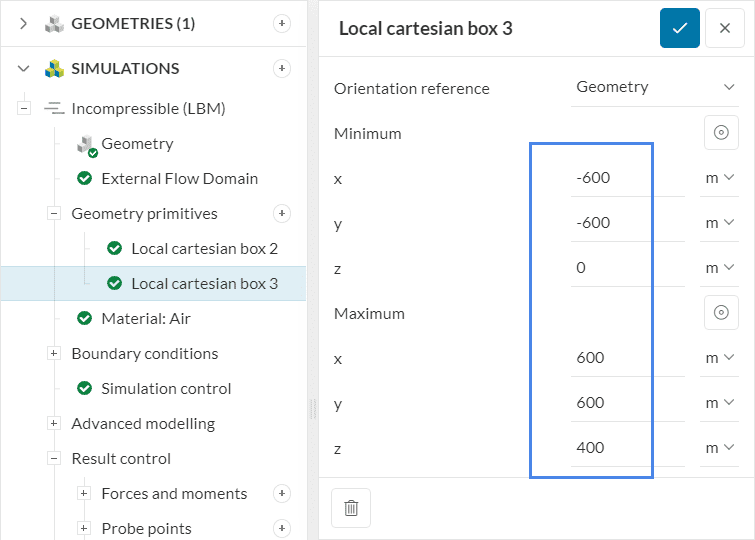Confirm the Local cartesian box 3 settings with checkmark
This screenshot has width=755, height=540.
tap(679, 28)
